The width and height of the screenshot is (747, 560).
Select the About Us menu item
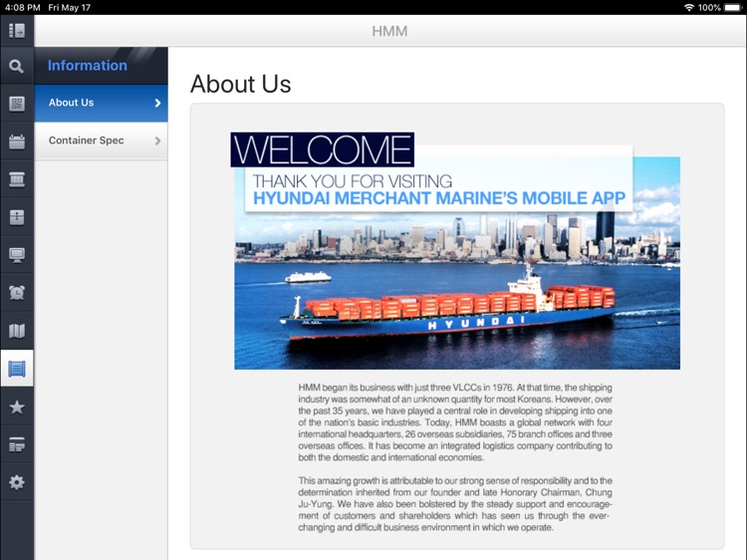coord(101,103)
